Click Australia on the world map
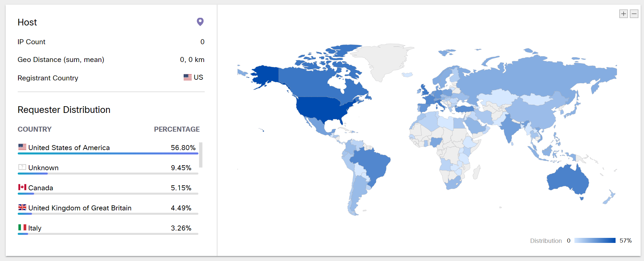The width and height of the screenshot is (644, 261). coord(567,180)
